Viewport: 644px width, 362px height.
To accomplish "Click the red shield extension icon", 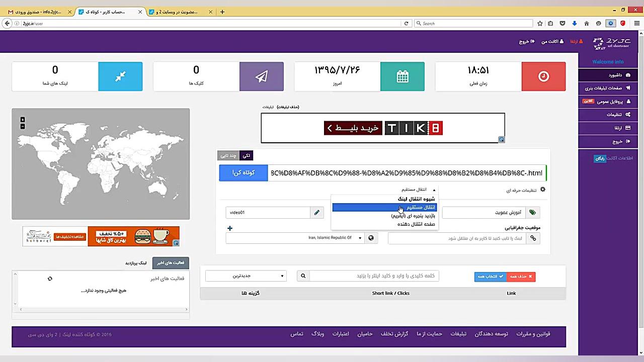I will point(622,23).
